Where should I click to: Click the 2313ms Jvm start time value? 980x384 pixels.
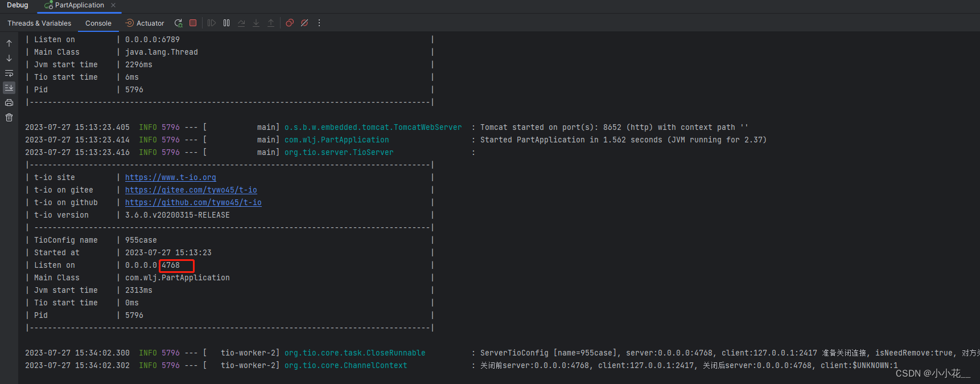coord(139,290)
